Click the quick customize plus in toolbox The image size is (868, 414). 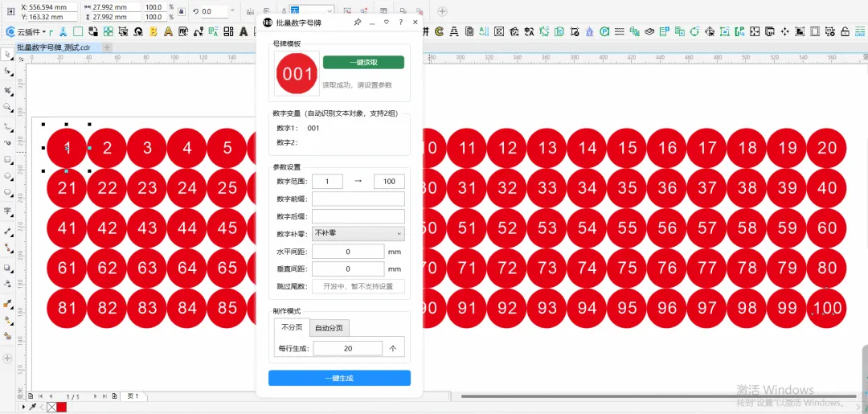(7, 359)
